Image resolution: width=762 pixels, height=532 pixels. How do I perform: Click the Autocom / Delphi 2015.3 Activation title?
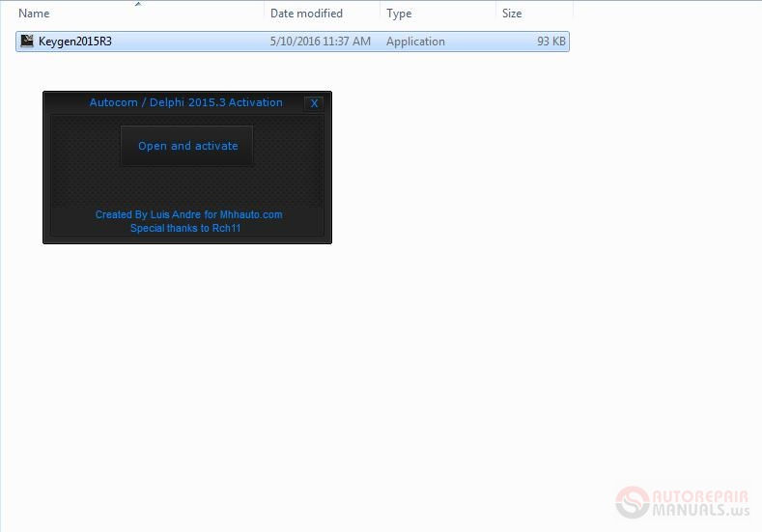tap(185, 102)
